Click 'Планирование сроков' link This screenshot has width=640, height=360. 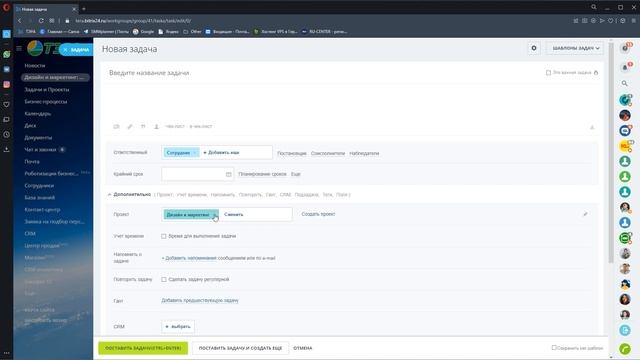(262, 174)
